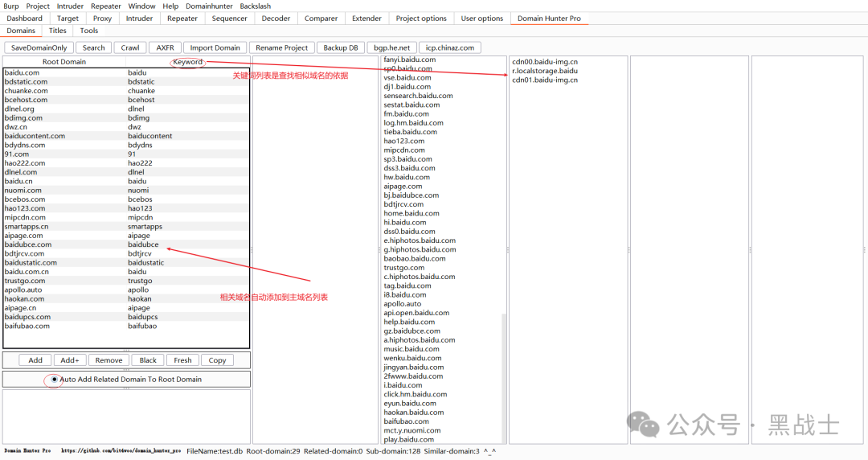
Task: Click the Crawl button
Action: pyautogui.click(x=130, y=47)
